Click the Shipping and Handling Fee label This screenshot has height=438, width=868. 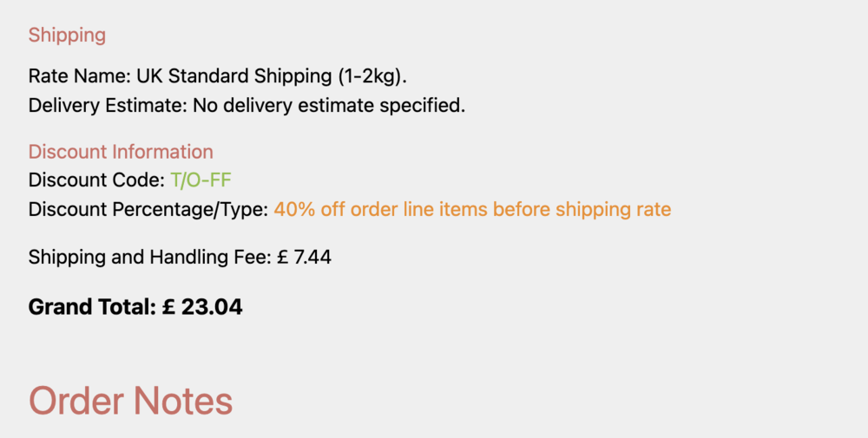point(149,258)
